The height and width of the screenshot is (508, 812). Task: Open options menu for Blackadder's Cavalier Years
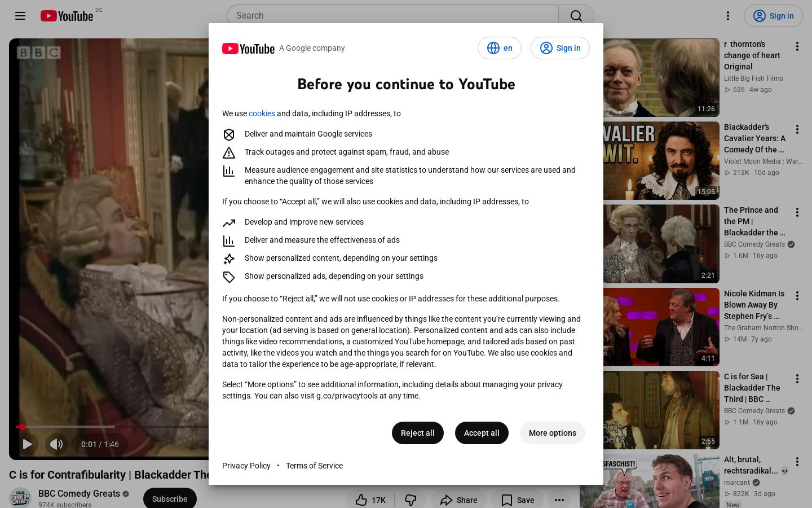click(x=797, y=129)
